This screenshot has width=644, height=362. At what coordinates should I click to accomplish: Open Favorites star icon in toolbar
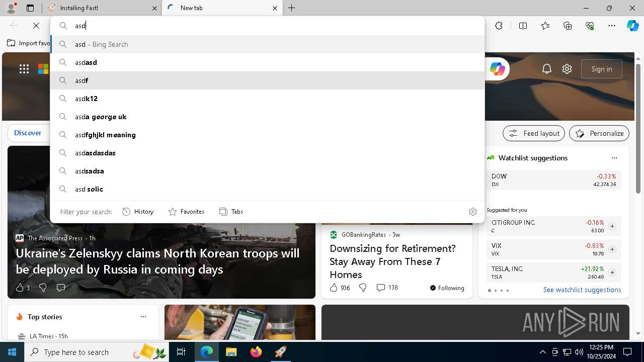pyautogui.click(x=545, y=26)
